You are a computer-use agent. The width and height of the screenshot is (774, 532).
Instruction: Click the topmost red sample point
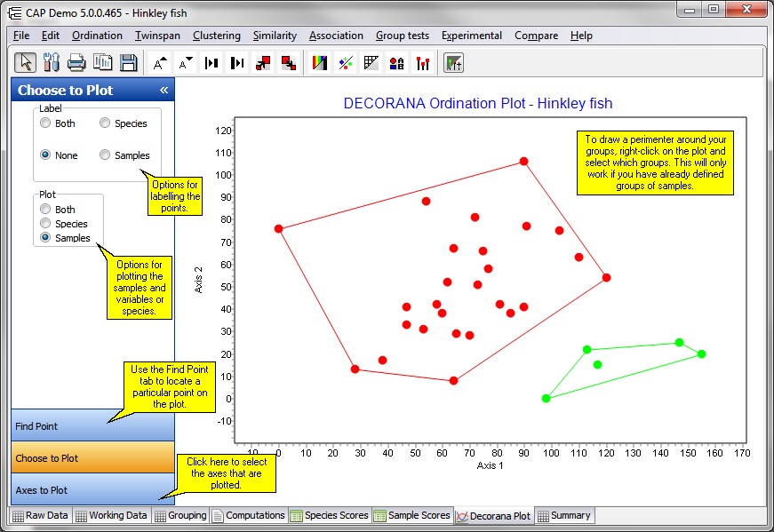click(x=523, y=162)
